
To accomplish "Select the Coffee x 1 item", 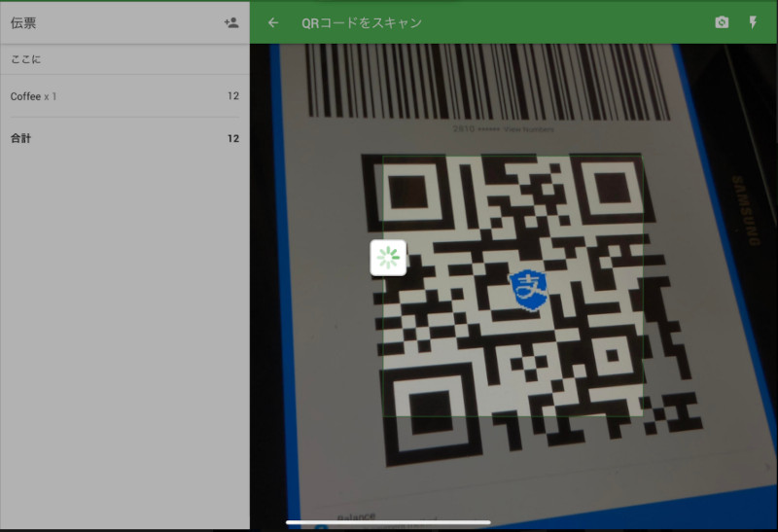I will 34,96.
